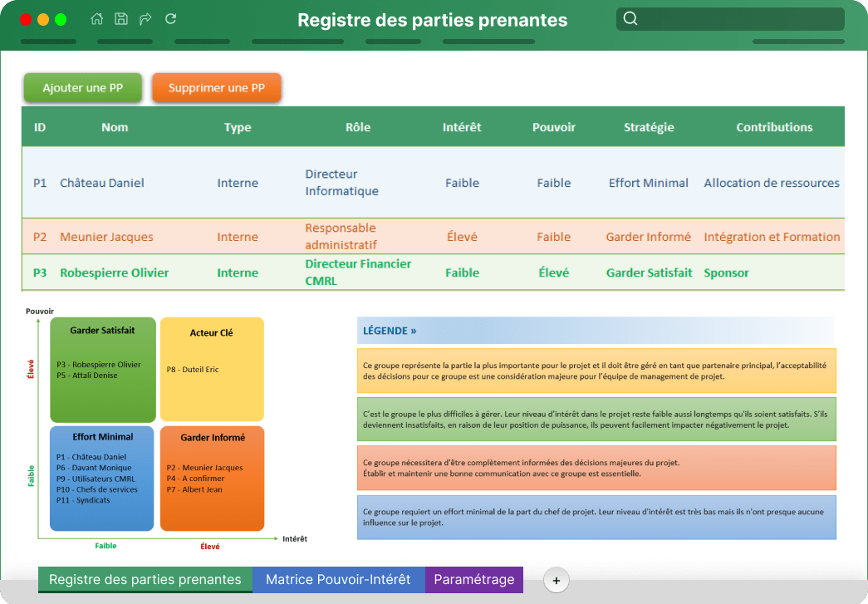Click the blue Effort Minimal quadrant

click(102, 478)
